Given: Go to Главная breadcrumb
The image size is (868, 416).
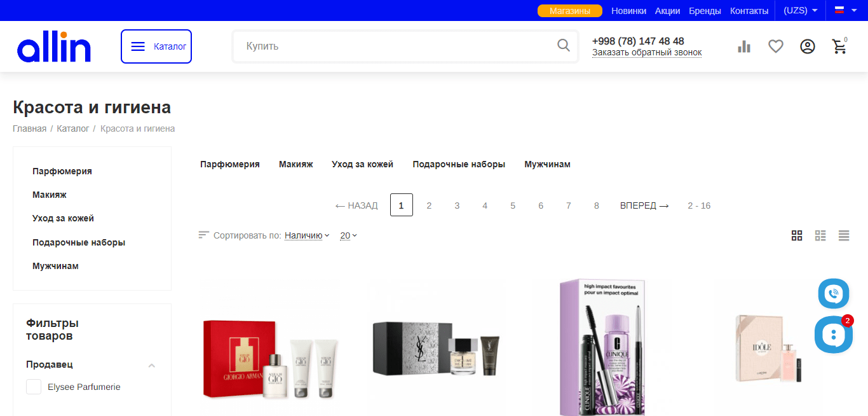Looking at the screenshot, I should coord(29,128).
